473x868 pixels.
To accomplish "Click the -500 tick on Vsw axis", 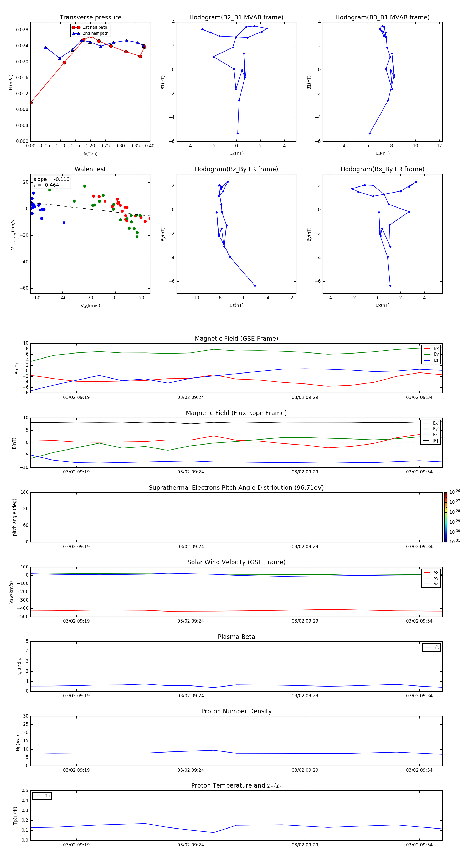I will coord(22,617).
